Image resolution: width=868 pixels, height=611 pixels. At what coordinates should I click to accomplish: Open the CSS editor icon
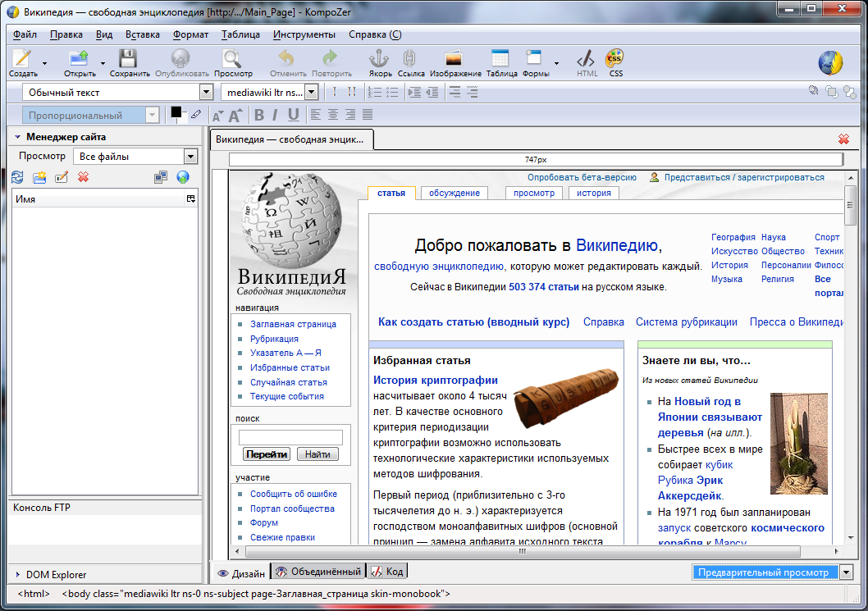pyautogui.click(x=614, y=59)
